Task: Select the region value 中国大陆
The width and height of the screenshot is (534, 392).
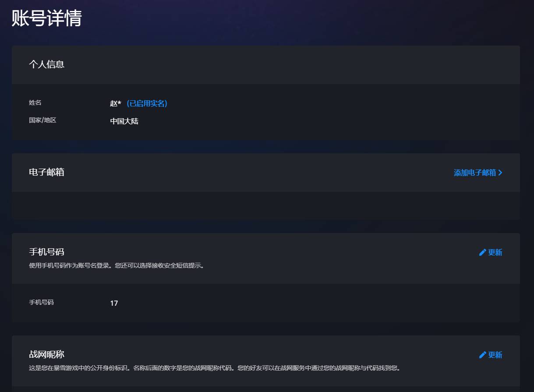Action: tap(124, 121)
